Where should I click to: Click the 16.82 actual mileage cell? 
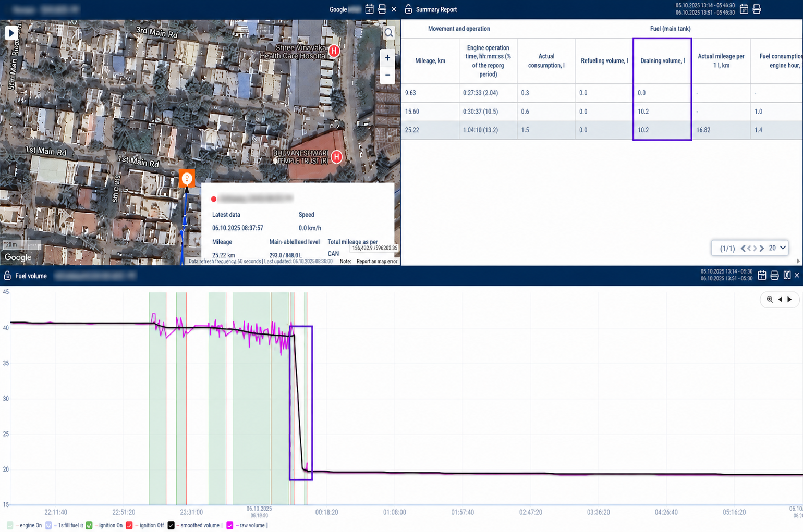(x=721, y=130)
